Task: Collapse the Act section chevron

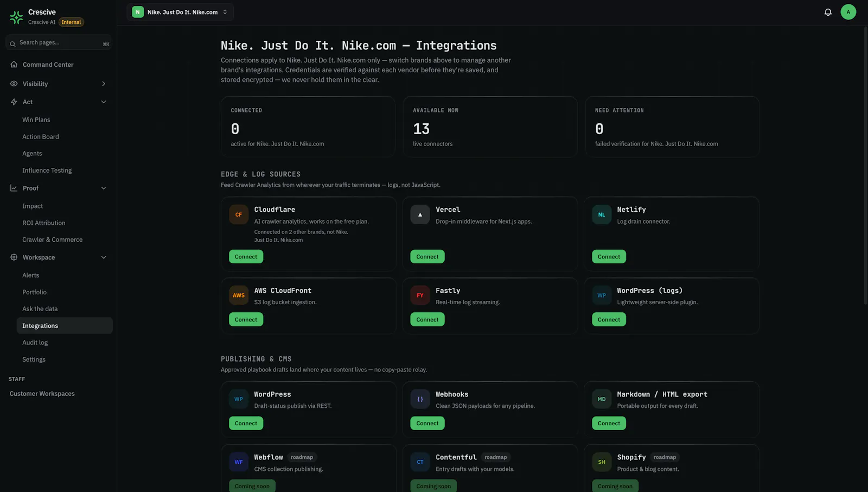Action: pos(104,102)
